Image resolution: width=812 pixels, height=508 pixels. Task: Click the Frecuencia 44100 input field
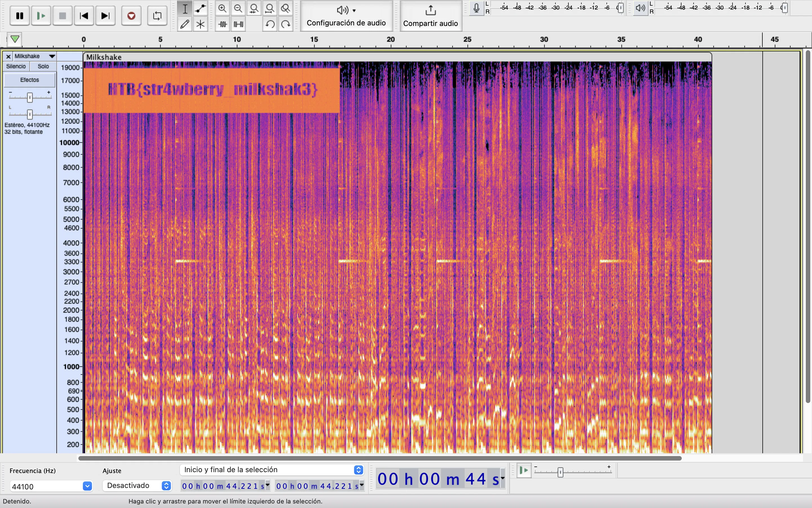point(46,486)
